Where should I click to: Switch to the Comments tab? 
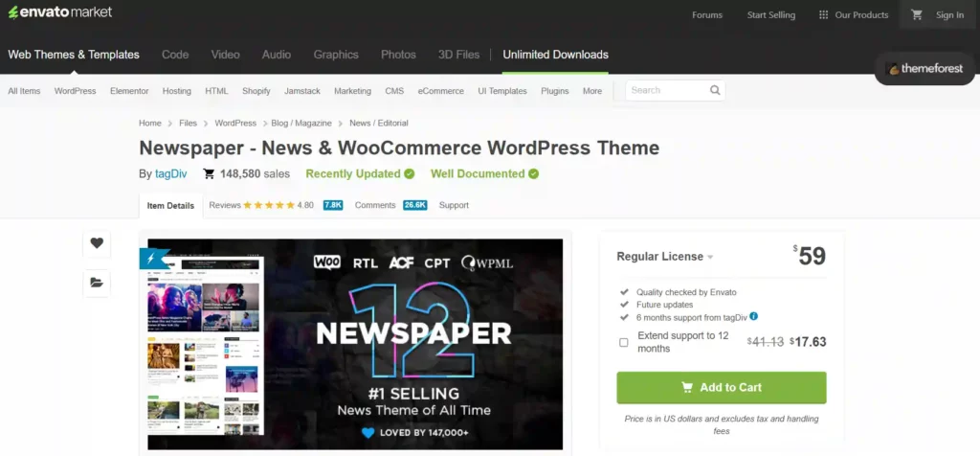pos(375,205)
